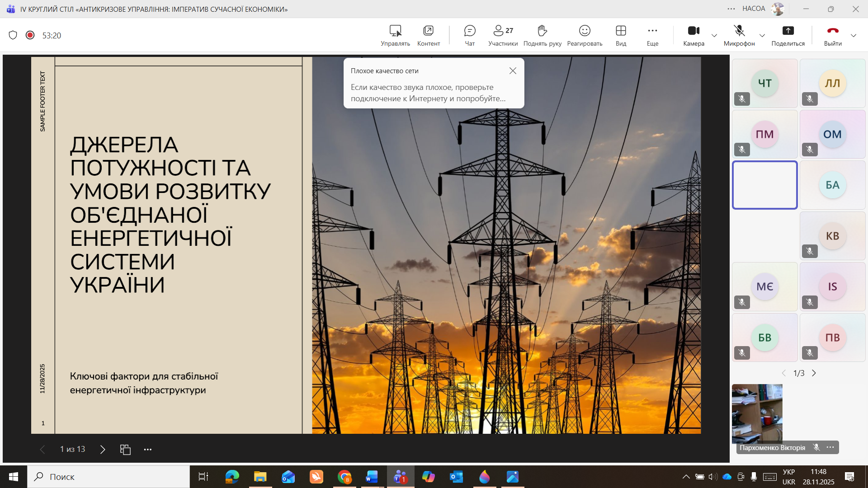
Task: Open the Reactions smiley menu
Action: pos(585,35)
